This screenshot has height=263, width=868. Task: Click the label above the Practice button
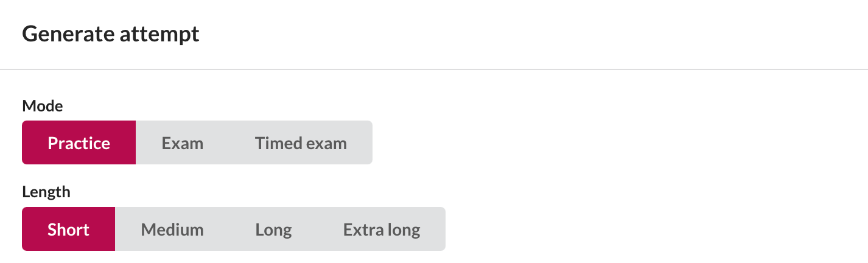[43, 106]
